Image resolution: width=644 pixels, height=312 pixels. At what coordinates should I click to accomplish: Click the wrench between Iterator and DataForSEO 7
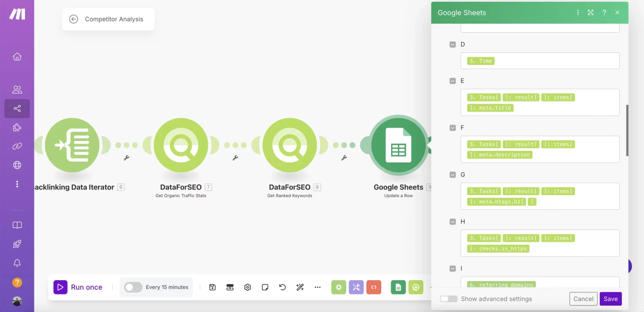tap(127, 158)
